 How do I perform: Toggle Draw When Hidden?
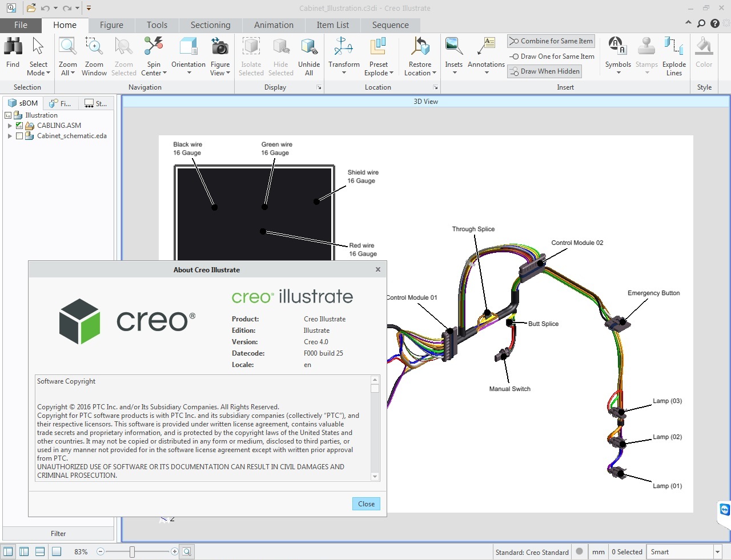pos(544,71)
